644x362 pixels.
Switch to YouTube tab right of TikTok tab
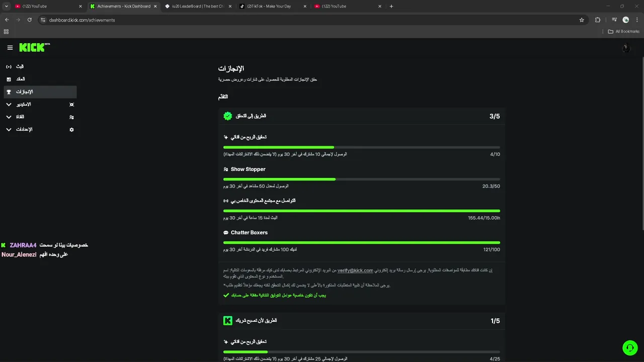[347, 6]
